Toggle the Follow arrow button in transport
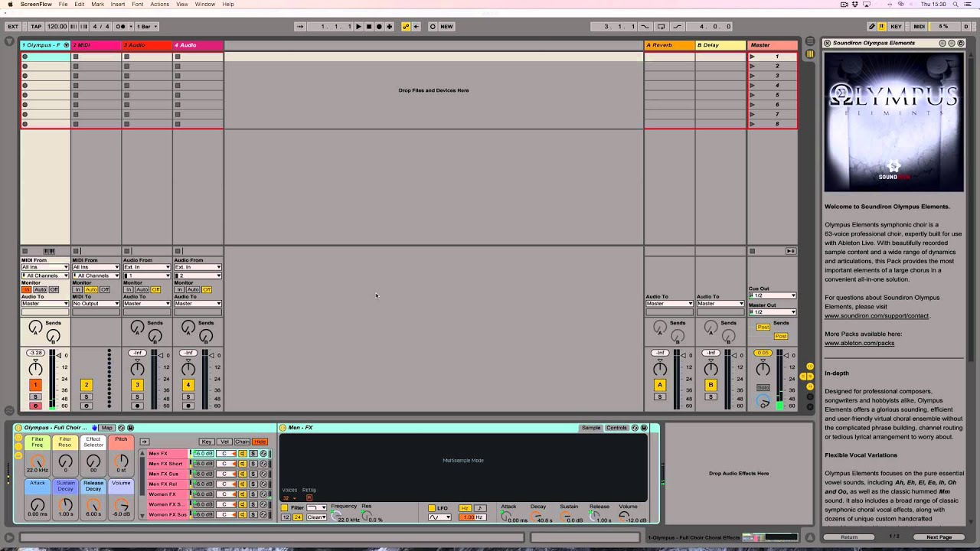 (300, 26)
